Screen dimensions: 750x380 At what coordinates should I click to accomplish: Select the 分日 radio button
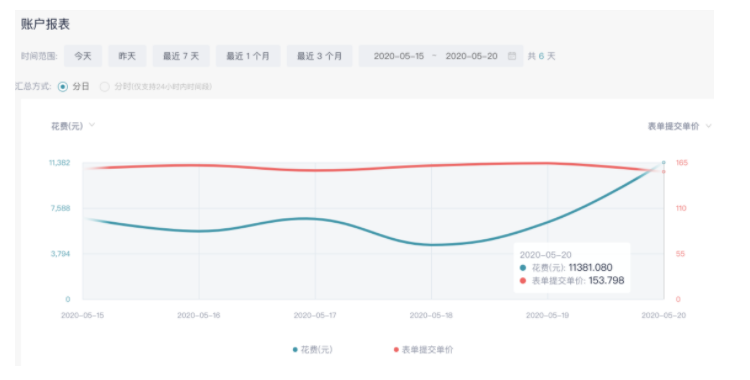63,87
